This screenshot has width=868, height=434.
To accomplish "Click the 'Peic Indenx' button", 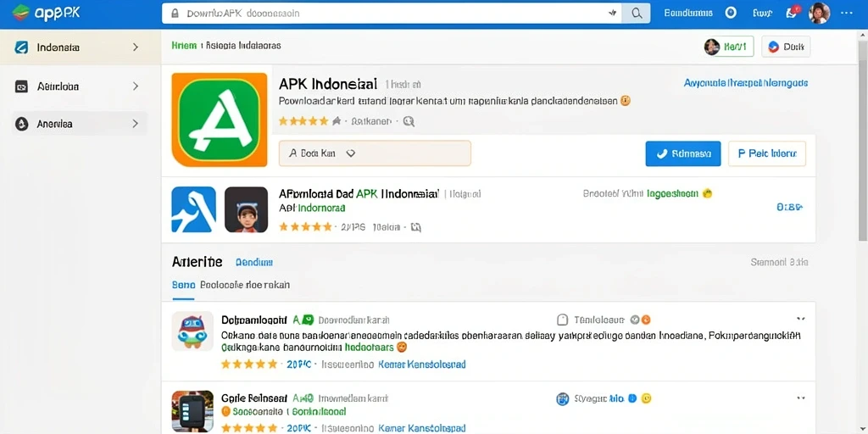I will [766, 153].
